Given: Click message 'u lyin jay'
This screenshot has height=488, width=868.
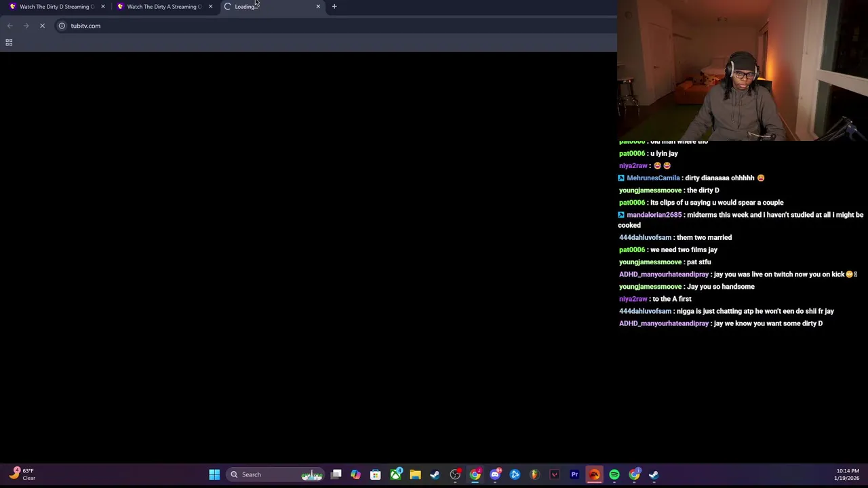Looking at the screenshot, I should (664, 154).
